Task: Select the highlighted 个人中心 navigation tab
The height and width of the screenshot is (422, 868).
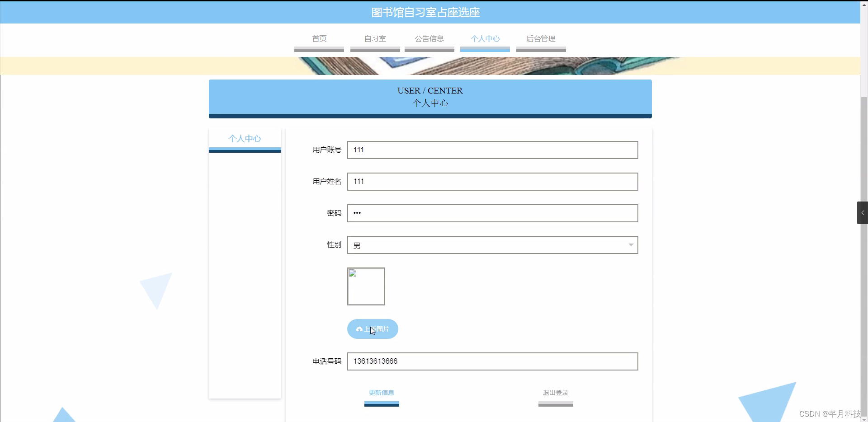Action: pos(485,39)
